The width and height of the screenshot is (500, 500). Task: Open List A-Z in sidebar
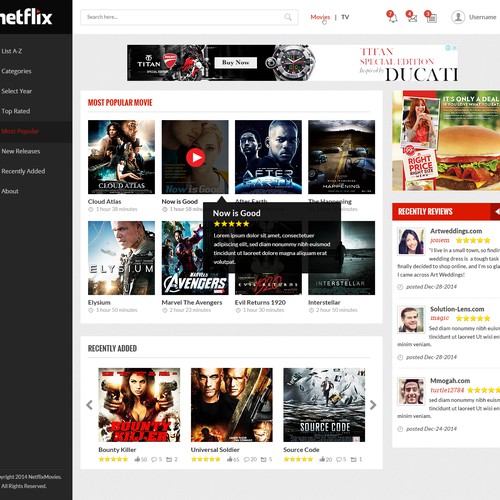[x=12, y=51]
